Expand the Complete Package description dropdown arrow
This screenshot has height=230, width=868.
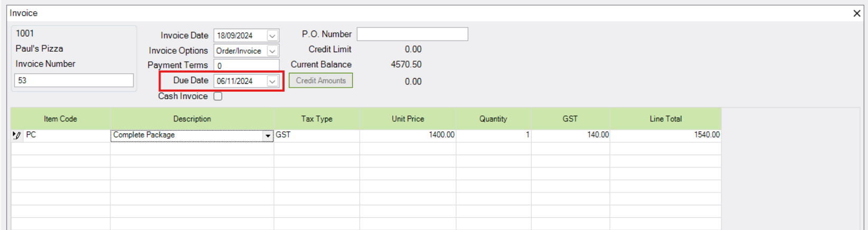(268, 136)
